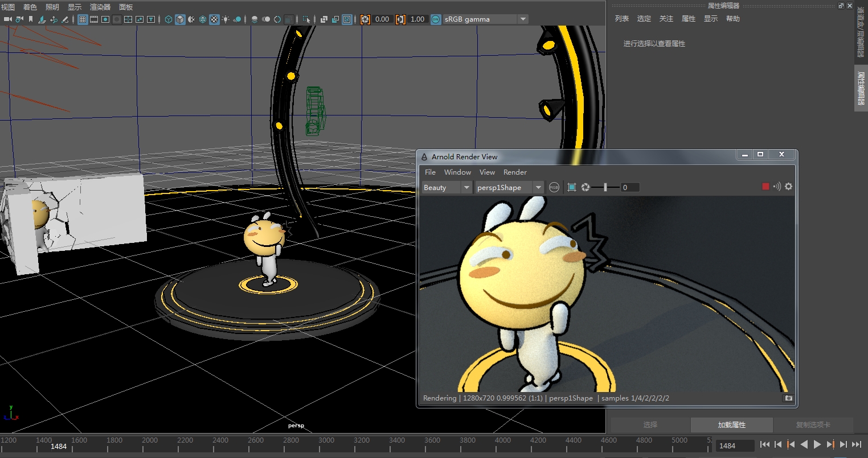This screenshot has width=868, height=458.
Task: Click the play backward button
Action: click(x=804, y=444)
